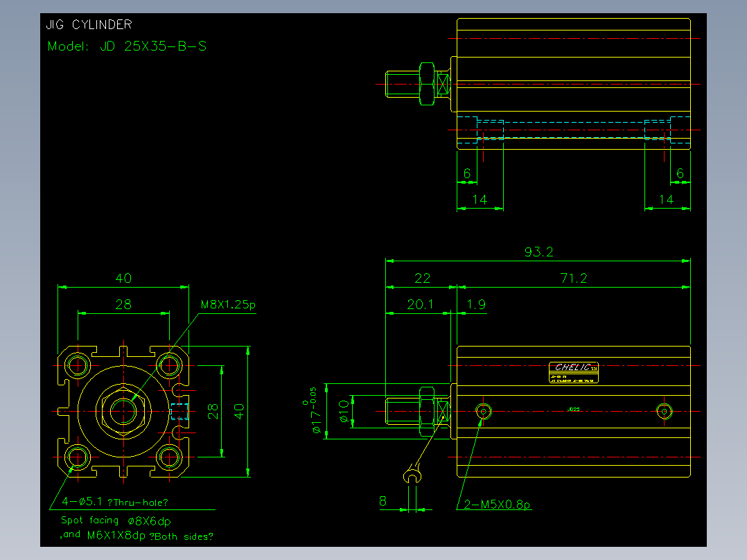Viewport: 747px width, 560px height.
Task: Select the vertical 40 height dimension
Action: tap(239, 411)
